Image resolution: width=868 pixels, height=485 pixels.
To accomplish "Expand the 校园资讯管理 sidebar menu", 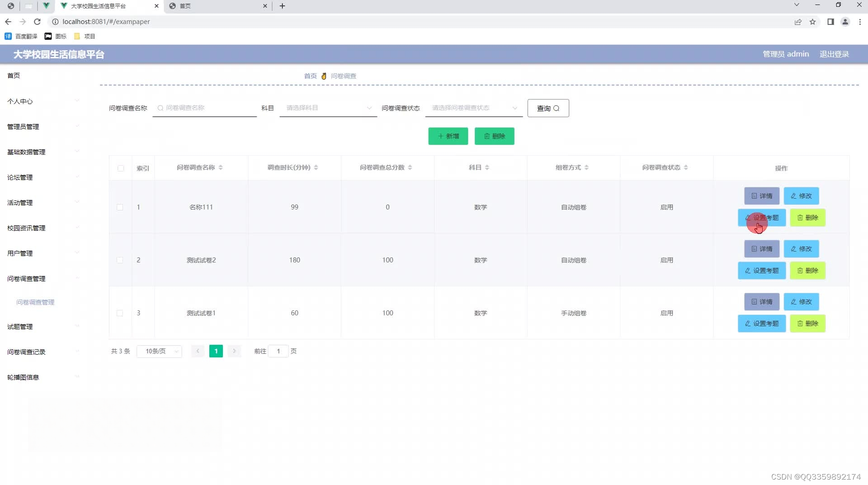I will 43,228.
